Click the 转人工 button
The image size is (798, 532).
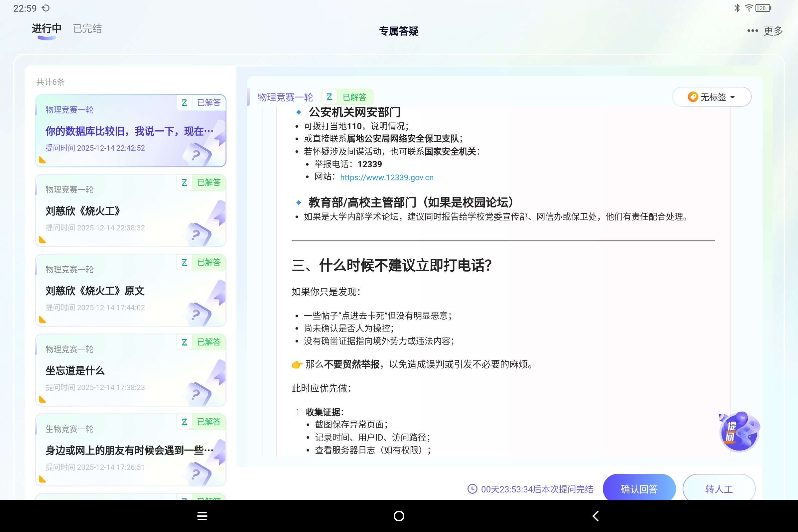coord(718,488)
